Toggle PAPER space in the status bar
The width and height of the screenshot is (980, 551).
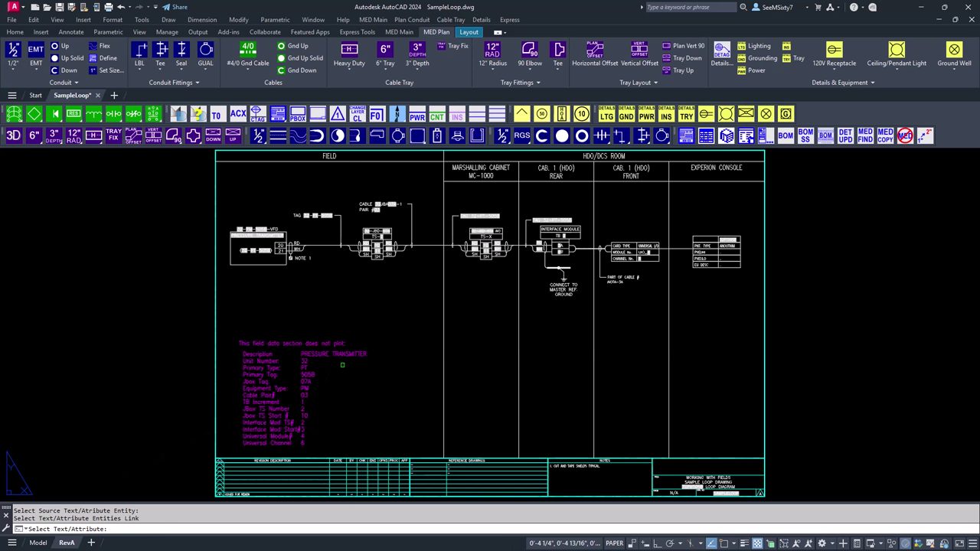(614, 543)
